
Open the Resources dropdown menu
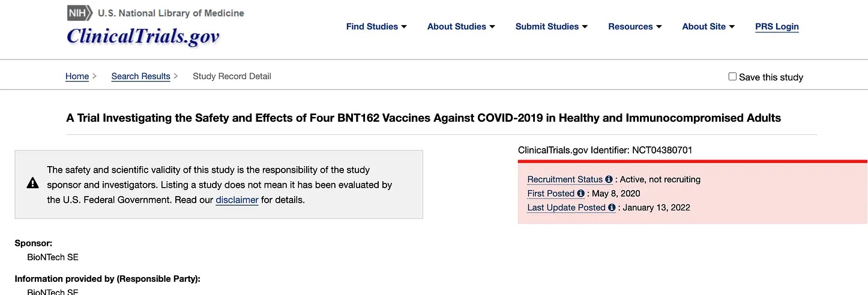pos(635,26)
